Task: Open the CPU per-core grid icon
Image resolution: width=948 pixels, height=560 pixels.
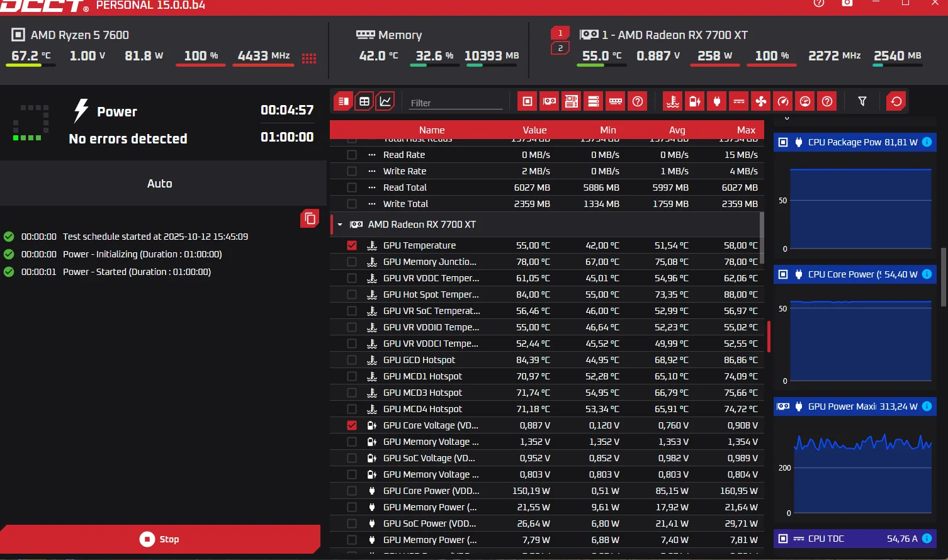Action: [308, 59]
